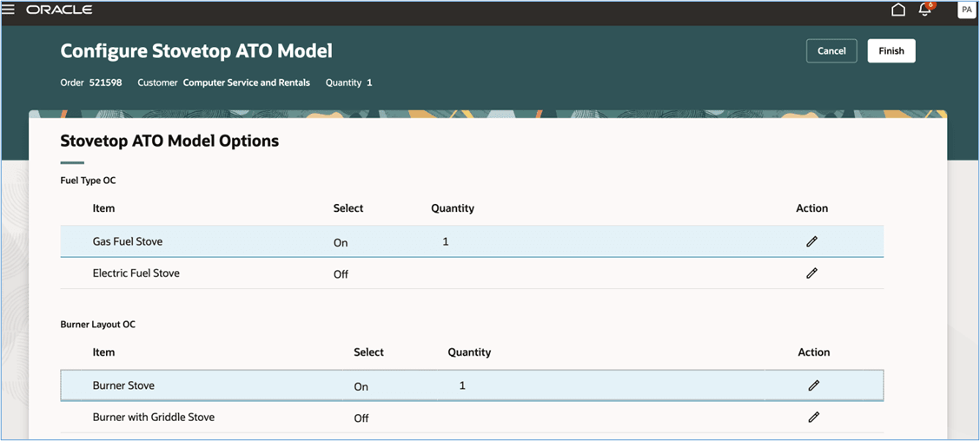
Task: Select the Burner with Griddle Stove item
Action: 154,418
